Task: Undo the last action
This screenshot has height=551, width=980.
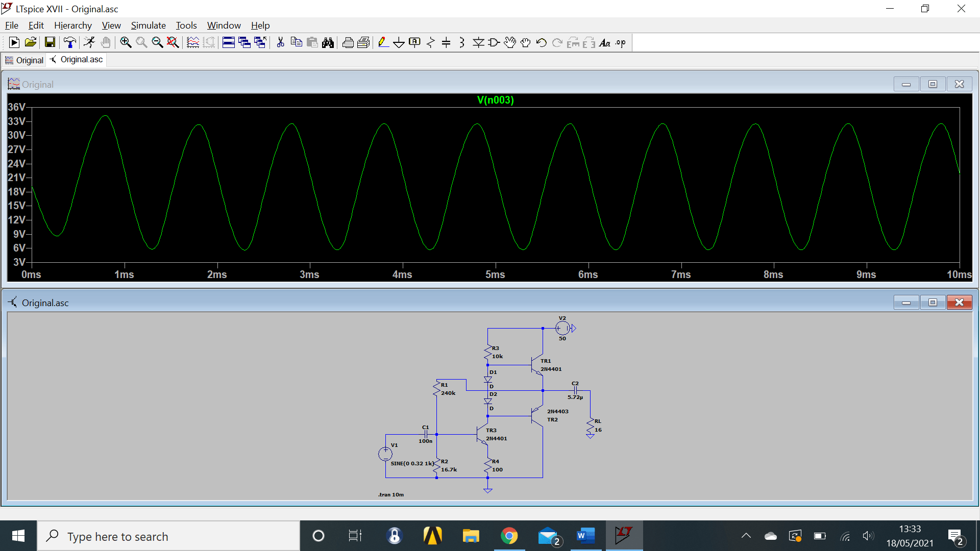Action: coord(541,42)
